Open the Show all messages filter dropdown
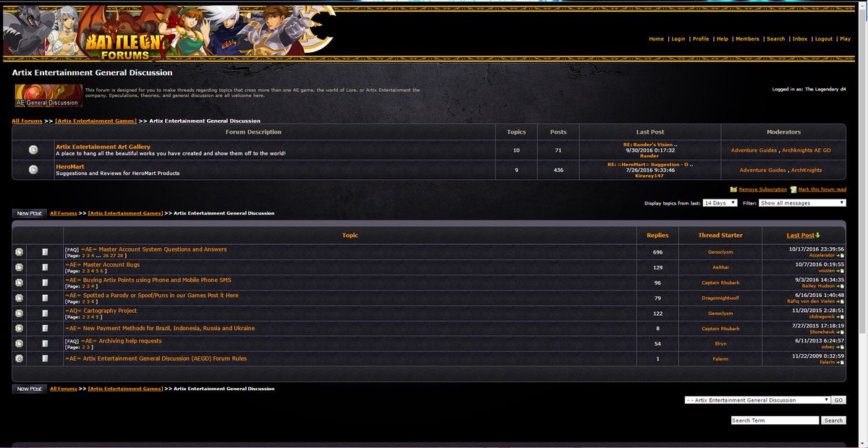 (x=802, y=203)
